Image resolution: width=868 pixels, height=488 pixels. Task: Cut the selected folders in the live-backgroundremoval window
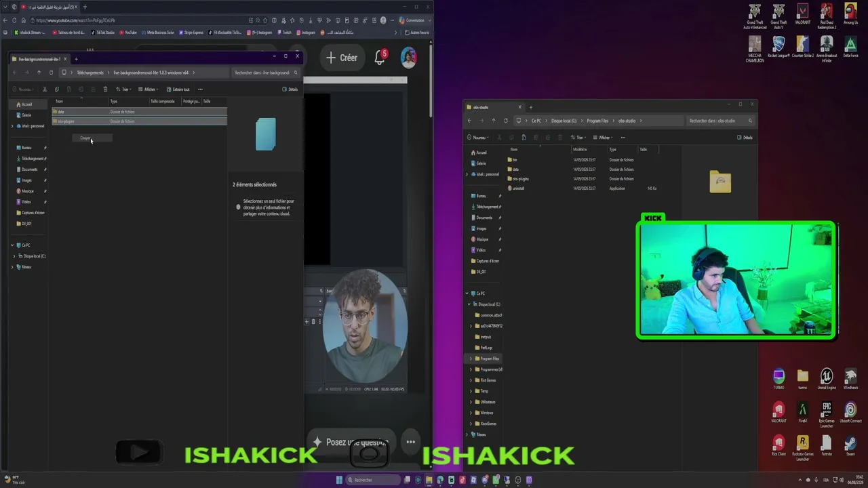pyautogui.click(x=45, y=89)
